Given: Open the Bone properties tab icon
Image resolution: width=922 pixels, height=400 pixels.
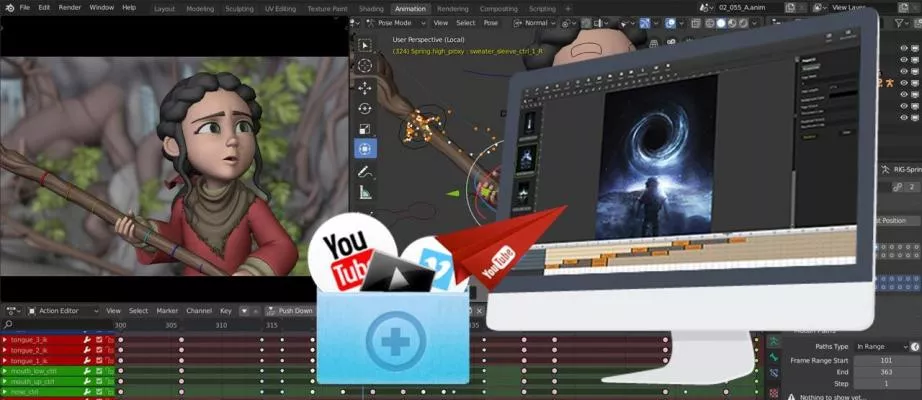Looking at the screenshot, I should coord(774,356).
